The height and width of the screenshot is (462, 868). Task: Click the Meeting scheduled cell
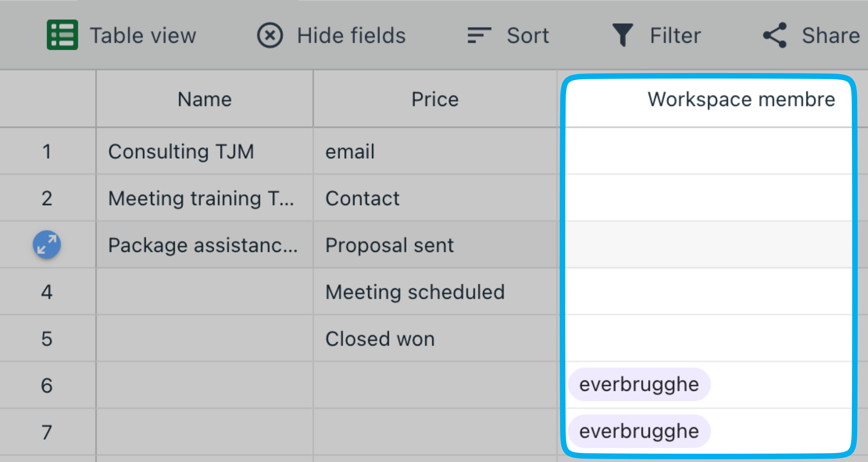pyautogui.click(x=435, y=292)
